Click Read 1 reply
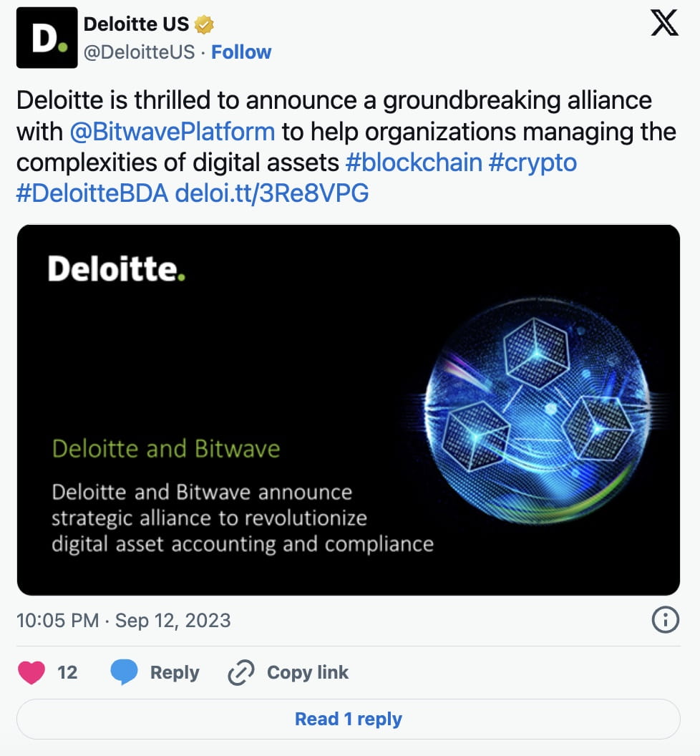The width and height of the screenshot is (700, 756). [349, 719]
